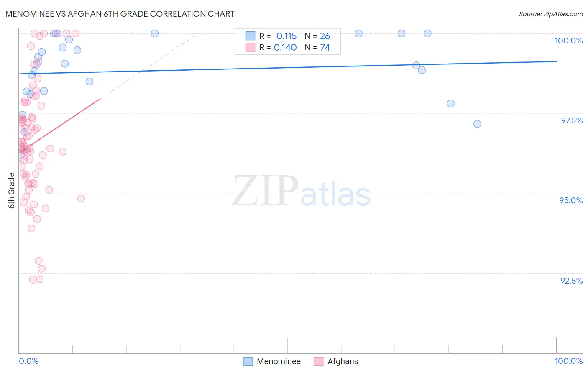Select the N = 26 value in legend
588x373 pixels.
tap(317, 36)
